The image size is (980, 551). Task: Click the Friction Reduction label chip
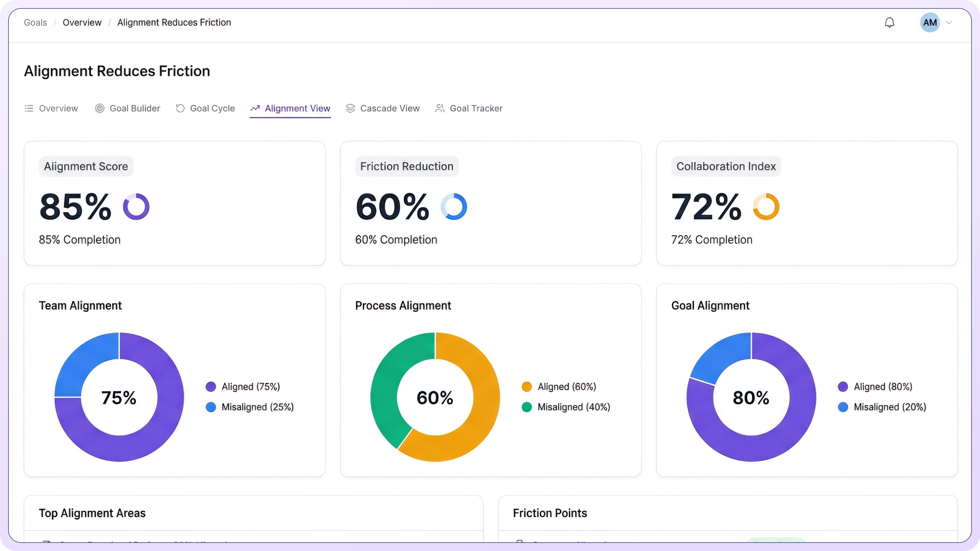(407, 166)
